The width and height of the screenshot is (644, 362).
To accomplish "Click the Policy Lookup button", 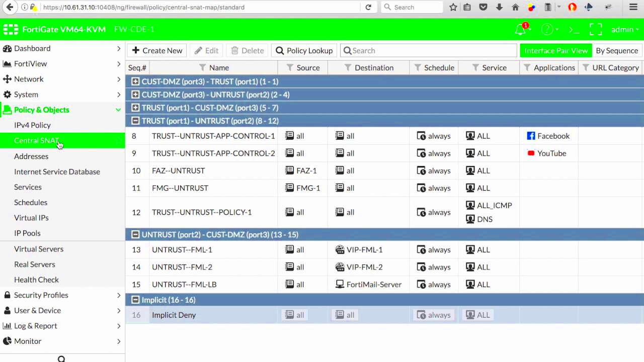I will tap(304, 50).
